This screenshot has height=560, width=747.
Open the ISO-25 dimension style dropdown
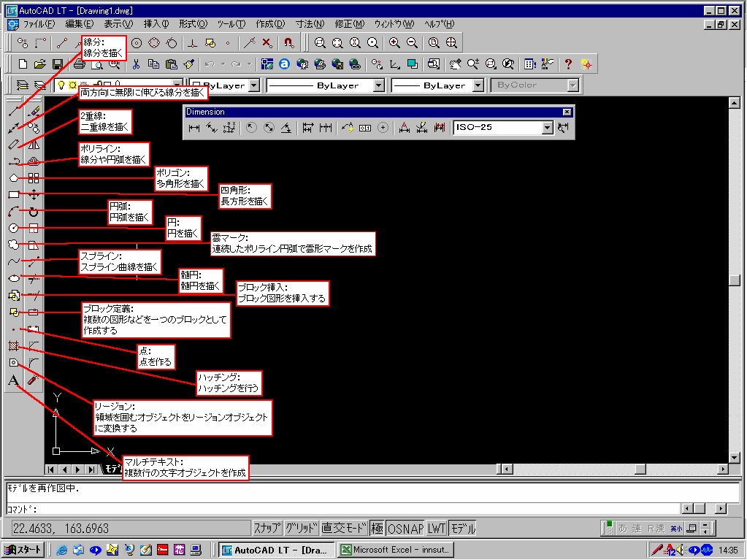click(548, 128)
